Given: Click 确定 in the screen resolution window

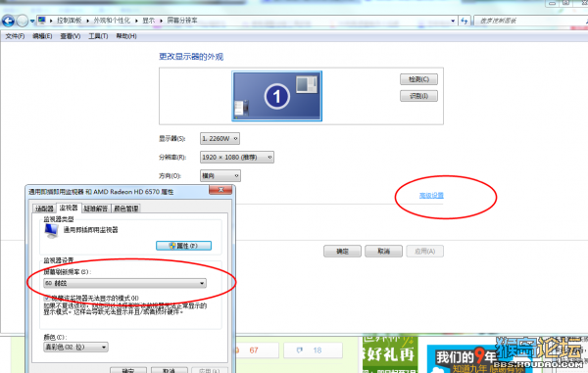Looking at the screenshot, I should 342,252.
